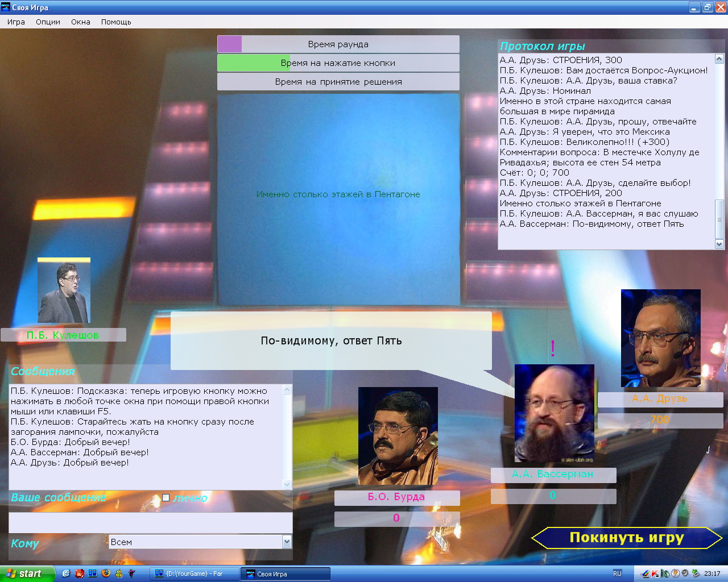The image size is (728, 582).
Task: Click player А.А. Друзь's portrait
Action: (x=660, y=338)
